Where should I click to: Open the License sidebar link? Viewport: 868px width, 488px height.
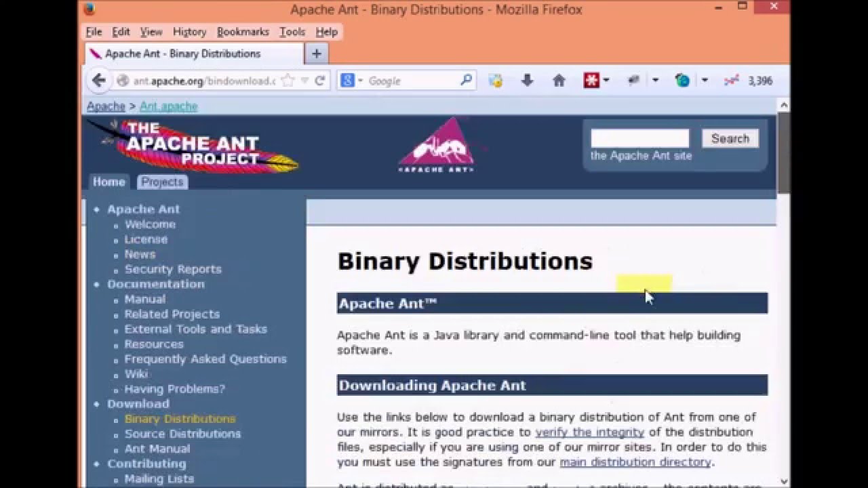pyautogui.click(x=146, y=239)
